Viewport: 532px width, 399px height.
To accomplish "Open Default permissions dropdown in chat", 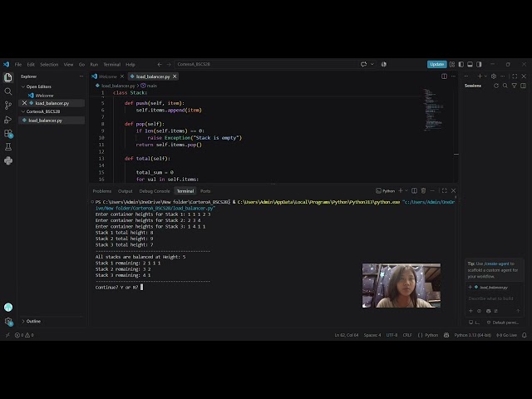I will (x=503, y=323).
